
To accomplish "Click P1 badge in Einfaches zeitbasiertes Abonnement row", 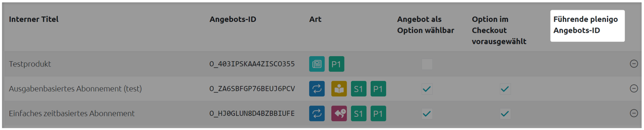I will tap(378, 114).
